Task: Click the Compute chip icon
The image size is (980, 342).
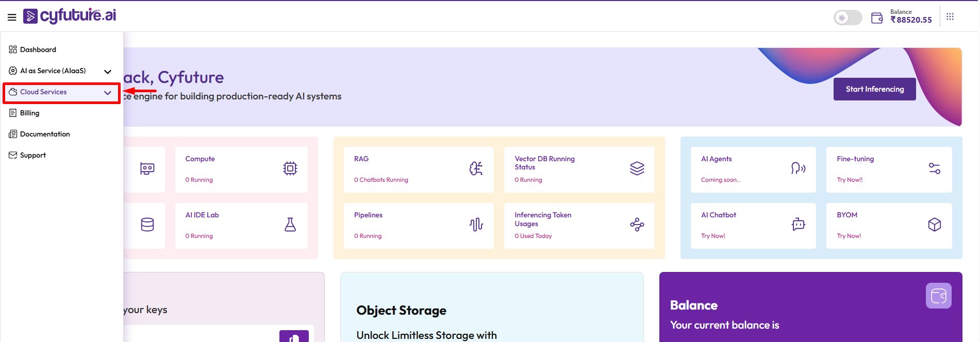Action: tap(290, 168)
